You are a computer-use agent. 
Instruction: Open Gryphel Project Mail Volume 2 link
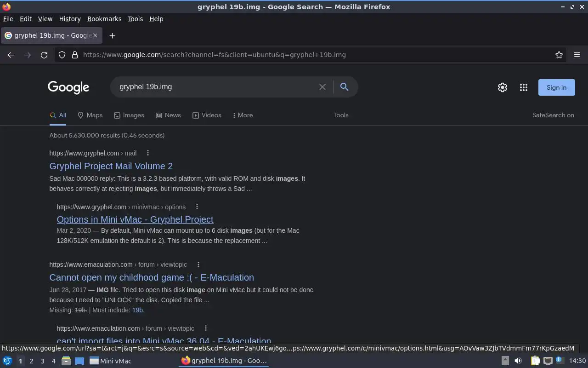(111, 166)
